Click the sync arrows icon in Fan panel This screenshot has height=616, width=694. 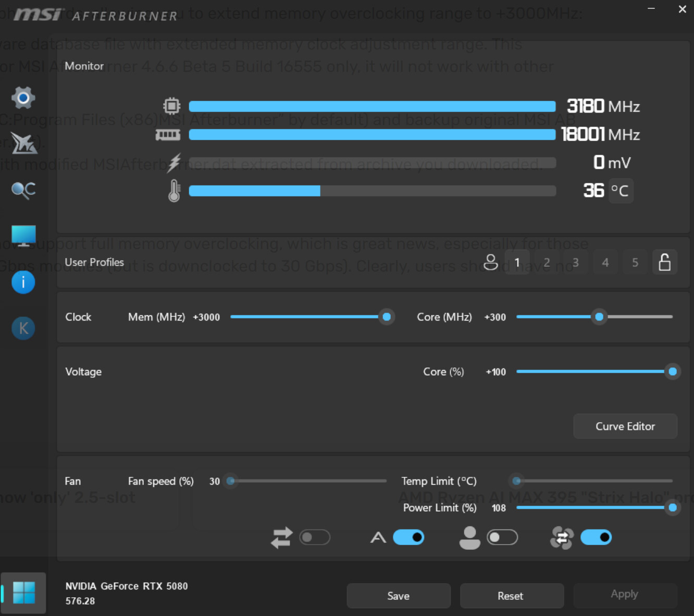point(282,538)
